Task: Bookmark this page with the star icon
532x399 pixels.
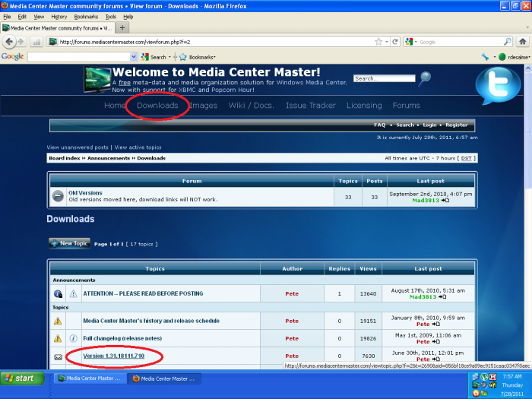Action: click(x=378, y=42)
